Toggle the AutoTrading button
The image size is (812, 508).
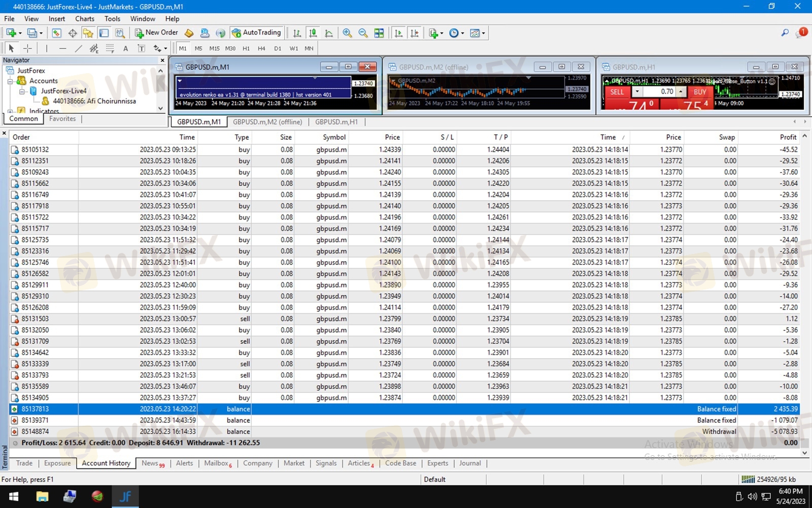(256, 33)
